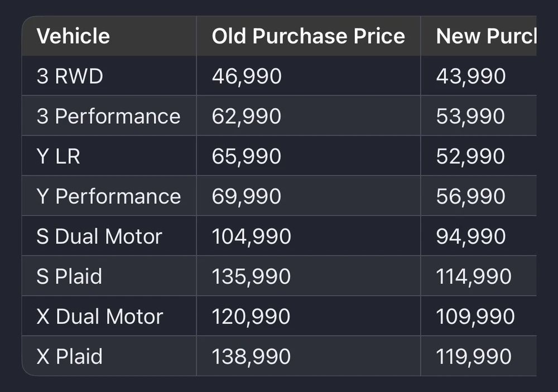This screenshot has width=558, height=392.
Task: Select the 3 Performance vehicle cell
Action: 108,117
